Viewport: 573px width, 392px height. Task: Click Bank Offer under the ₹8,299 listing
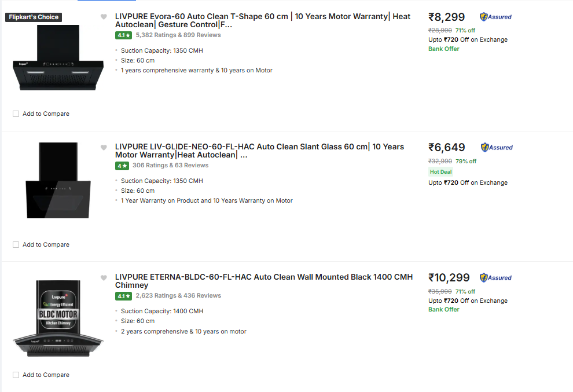(443, 49)
